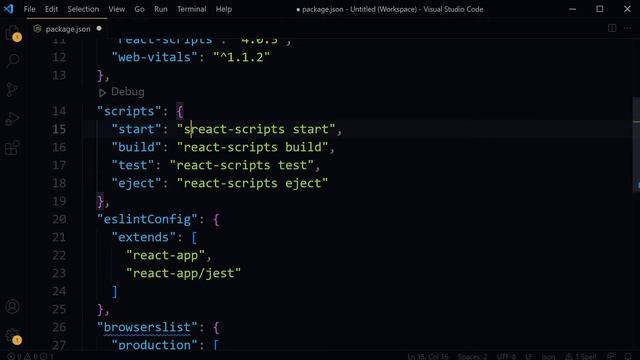Open the Source Control view
640x360 pixels.
[x=13, y=89]
